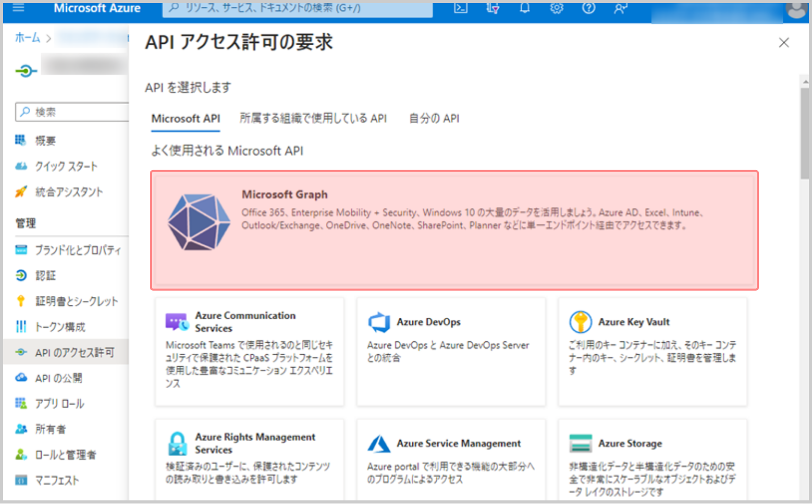
Task: Open the settings gear in header
Action: click(x=556, y=8)
